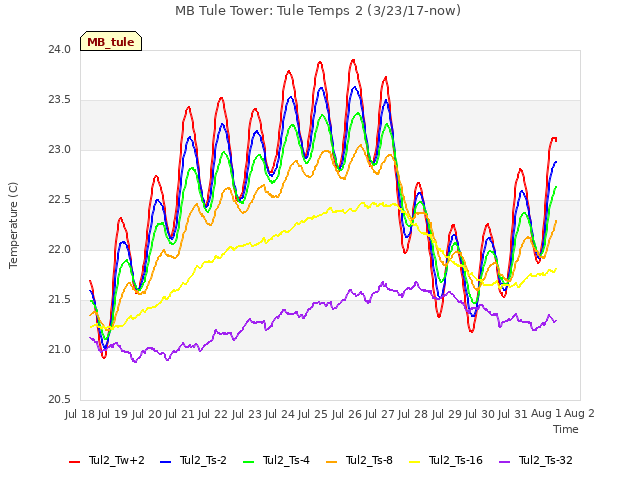Viewport: 640px width, 480px height.
Task: Click the MB_tule annotation box
Action: (111, 41)
